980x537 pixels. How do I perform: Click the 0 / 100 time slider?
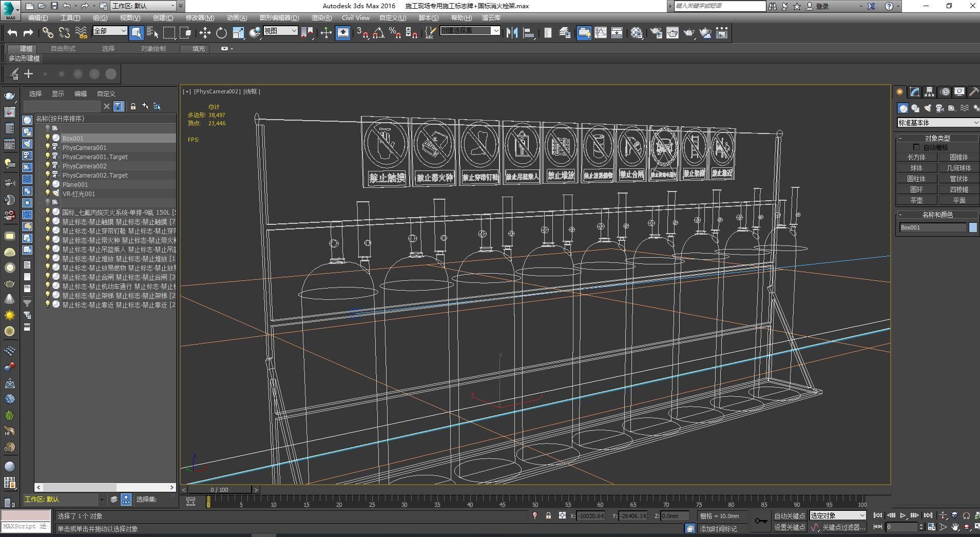(x=220, y=490)
